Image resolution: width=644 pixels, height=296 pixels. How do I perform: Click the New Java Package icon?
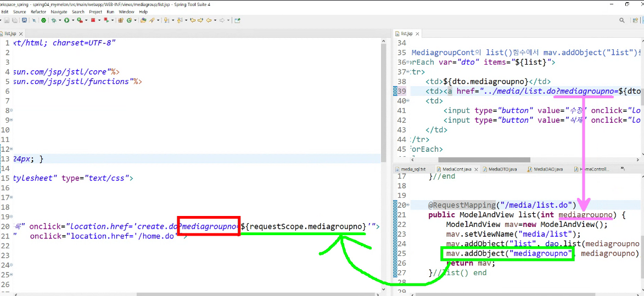point(120,20)
